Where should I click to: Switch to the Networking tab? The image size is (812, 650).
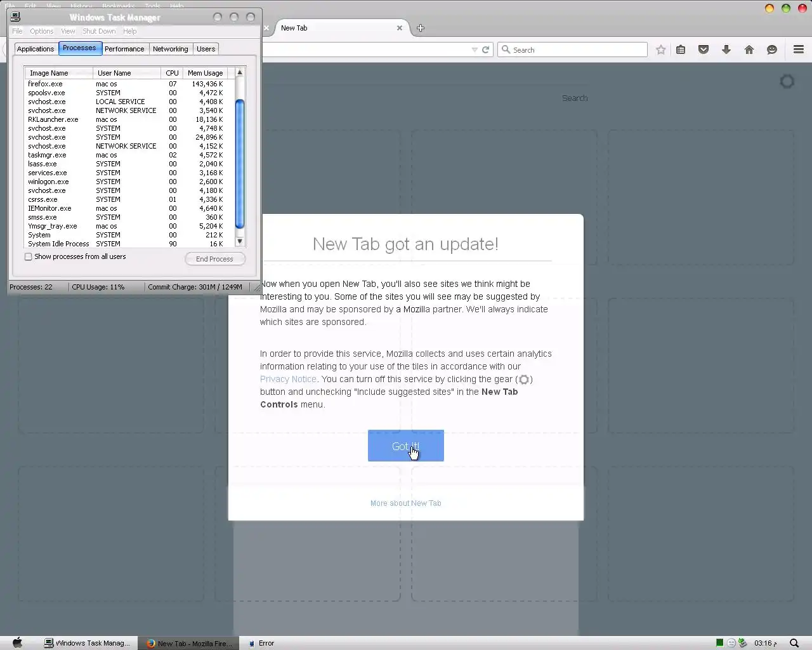(170, 49)
